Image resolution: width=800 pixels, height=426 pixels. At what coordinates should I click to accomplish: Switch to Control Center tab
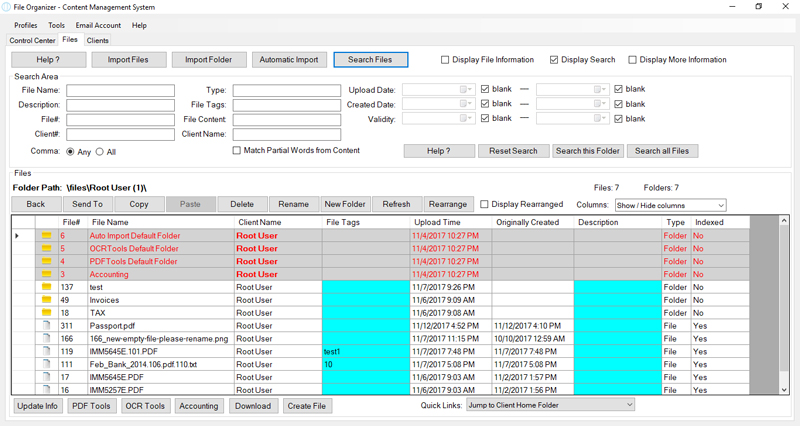32,40
